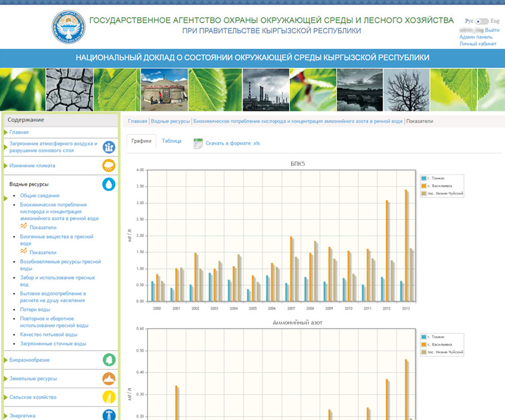Open Биохимическое потребление кислорода breadcrumb link
The image size is (505, 420).
(x=298, y=121)
